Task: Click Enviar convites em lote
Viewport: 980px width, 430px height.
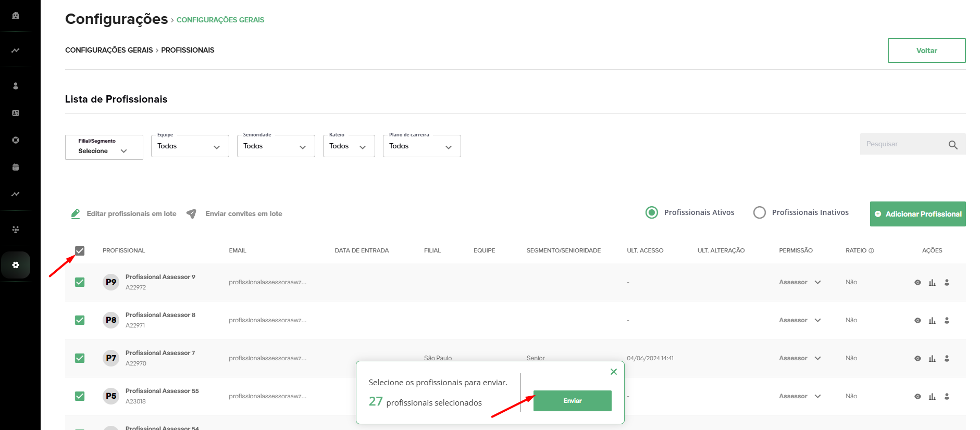Action: [x=243, y=214]
